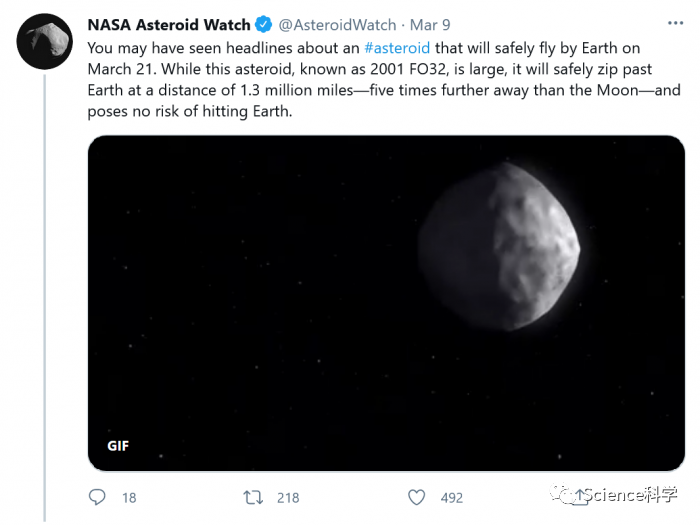
Task: Click the tweet text about 2001 FO32
Action: point(384,79)
